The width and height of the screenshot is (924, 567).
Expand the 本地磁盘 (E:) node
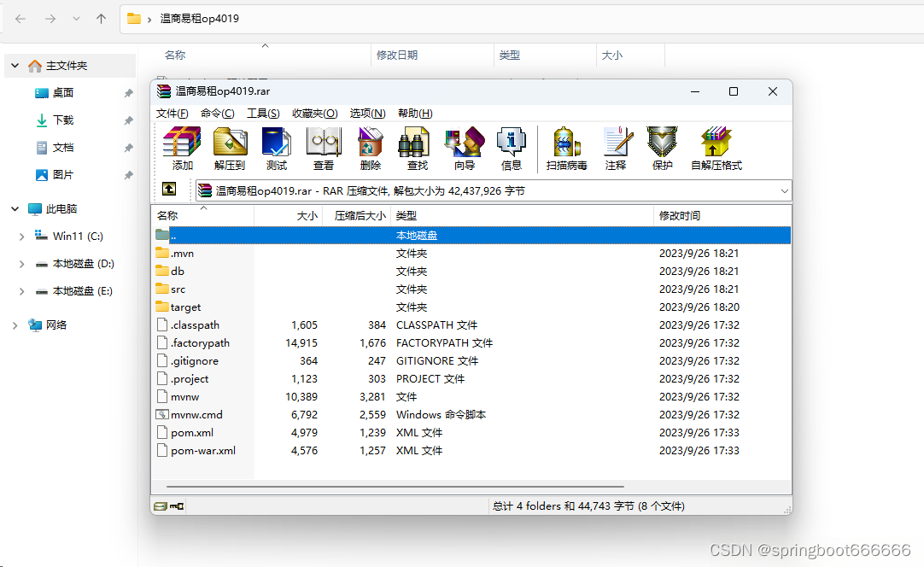[x=22, y=291]
